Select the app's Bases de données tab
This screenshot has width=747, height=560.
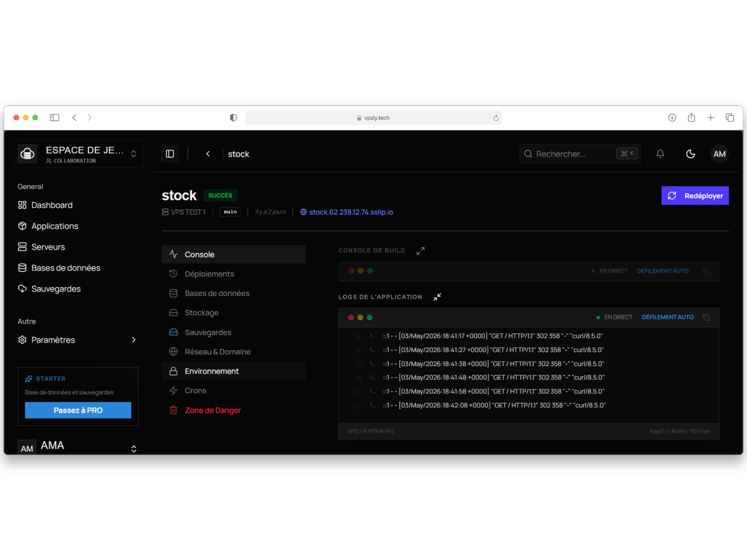[x=233, y=293]
